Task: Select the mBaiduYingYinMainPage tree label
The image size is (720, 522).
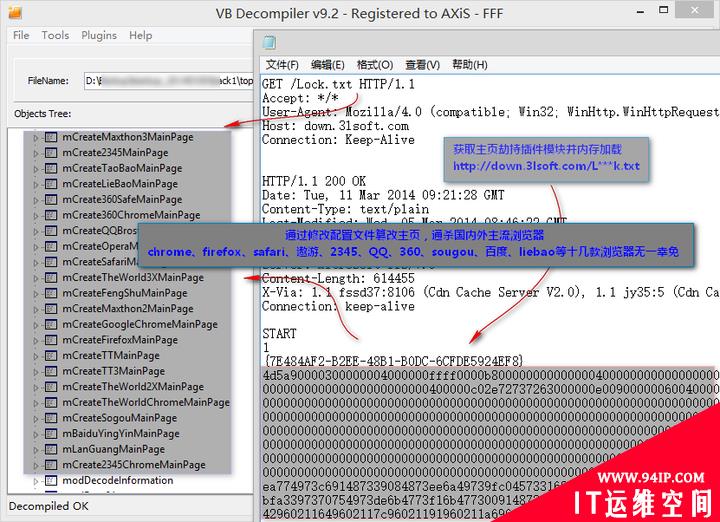Action: [x=121, y=433]
